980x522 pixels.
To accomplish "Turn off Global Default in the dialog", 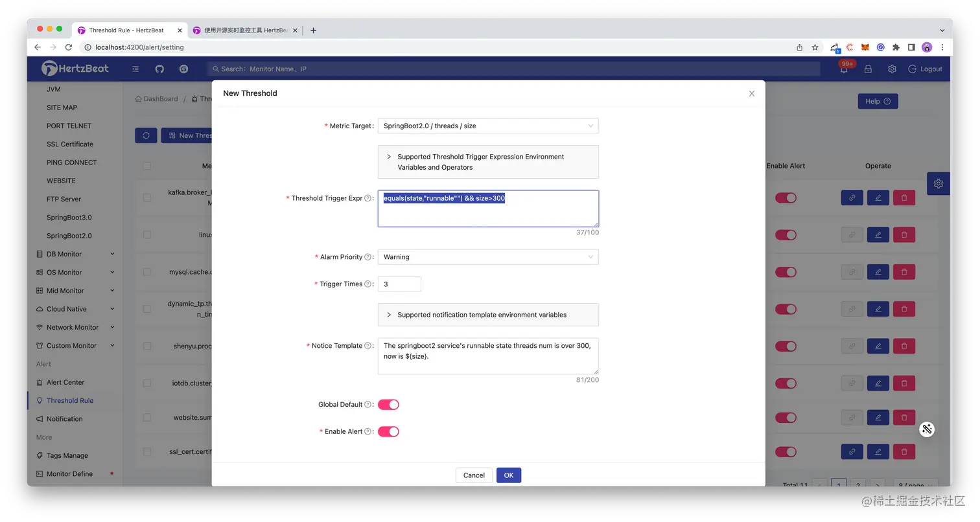I will pos(388,405).
